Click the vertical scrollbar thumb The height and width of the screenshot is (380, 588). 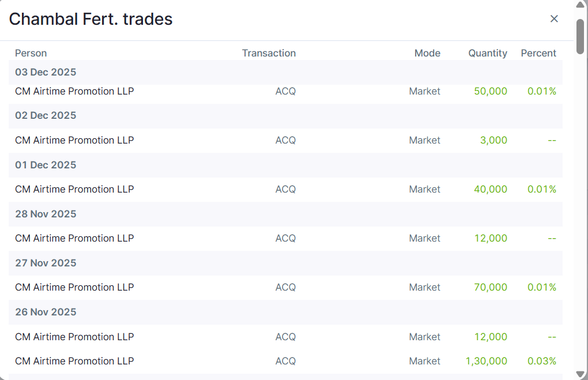580,36
